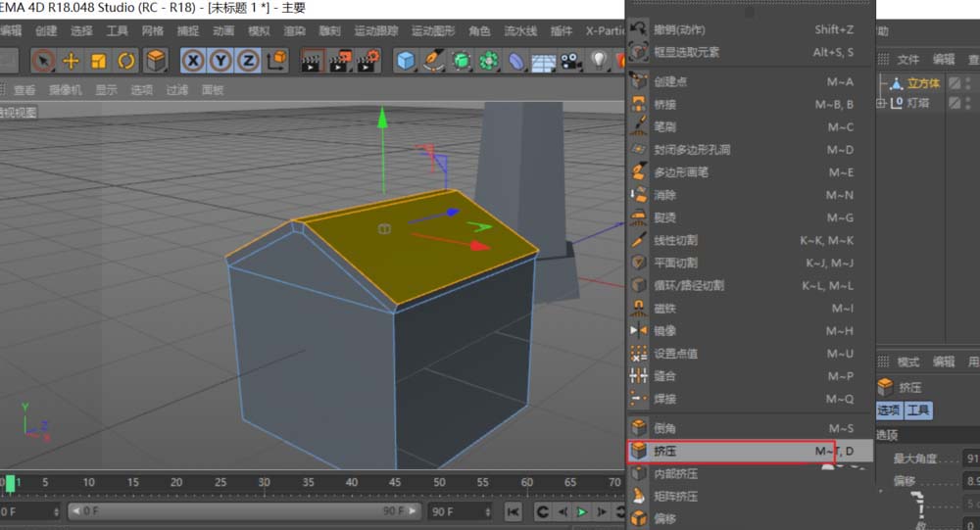Toggle the Z axis lock
Image resolution: width=980 pixels, height=530 pixels.
pyautogui.click(x=248, y=61)
